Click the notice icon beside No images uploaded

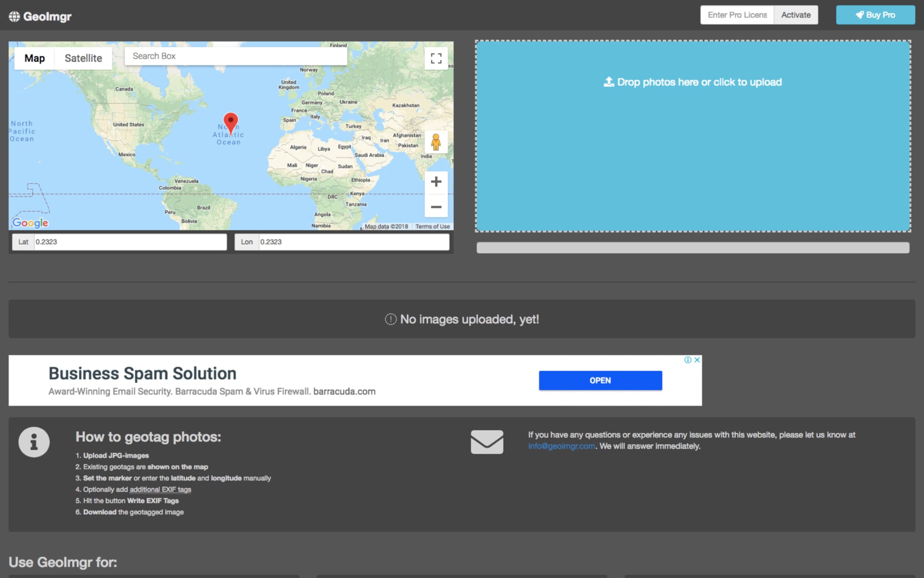coord(390,319)
